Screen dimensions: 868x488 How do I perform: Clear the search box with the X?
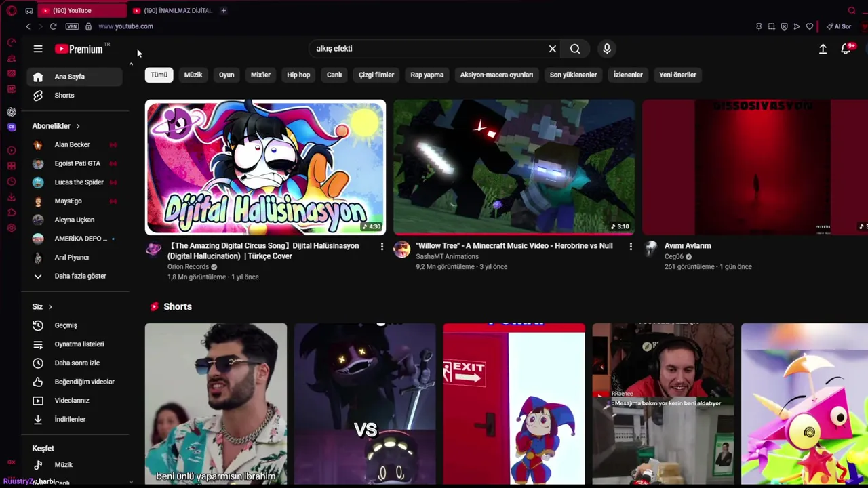(553, 49)
